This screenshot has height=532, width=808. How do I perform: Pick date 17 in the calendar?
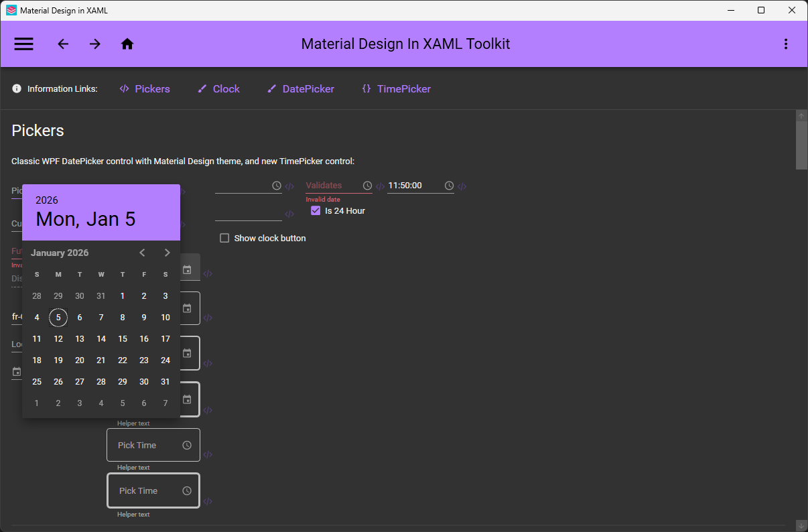165,339
